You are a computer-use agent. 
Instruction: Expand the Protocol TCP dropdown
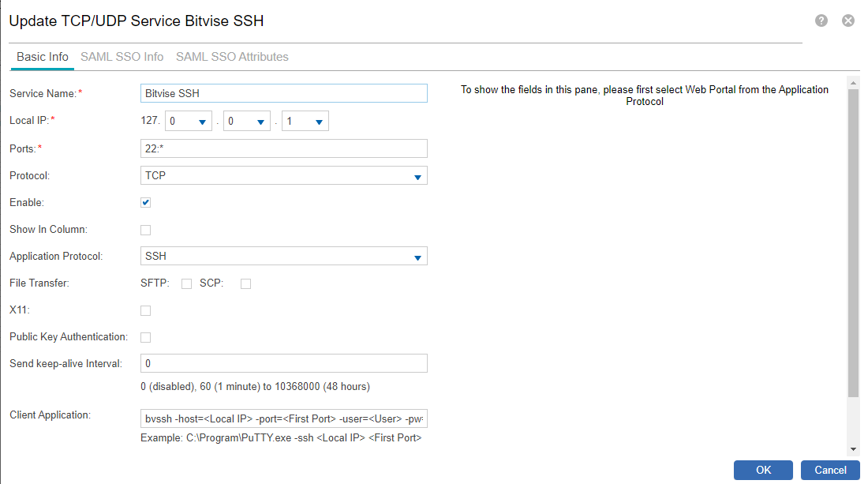[x=283, y=175]
